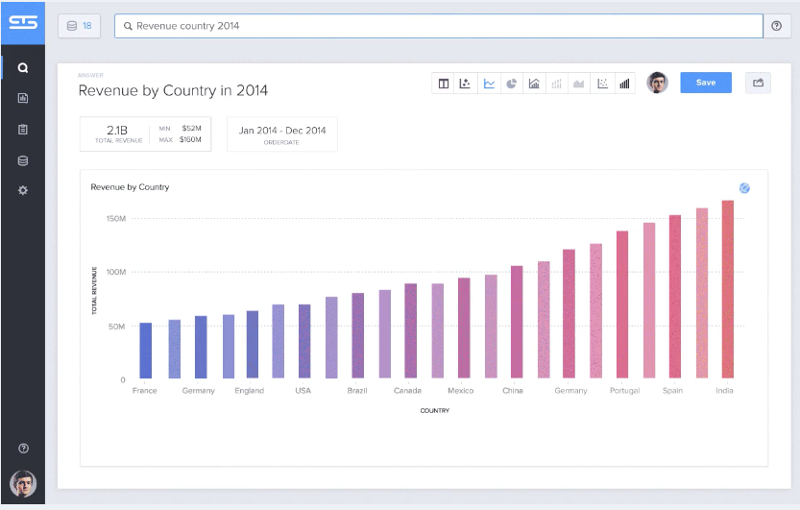The height and width of the screenshot is (510, 800).
Task: Open the charts section in sidebar
Action: click(23, 98)
